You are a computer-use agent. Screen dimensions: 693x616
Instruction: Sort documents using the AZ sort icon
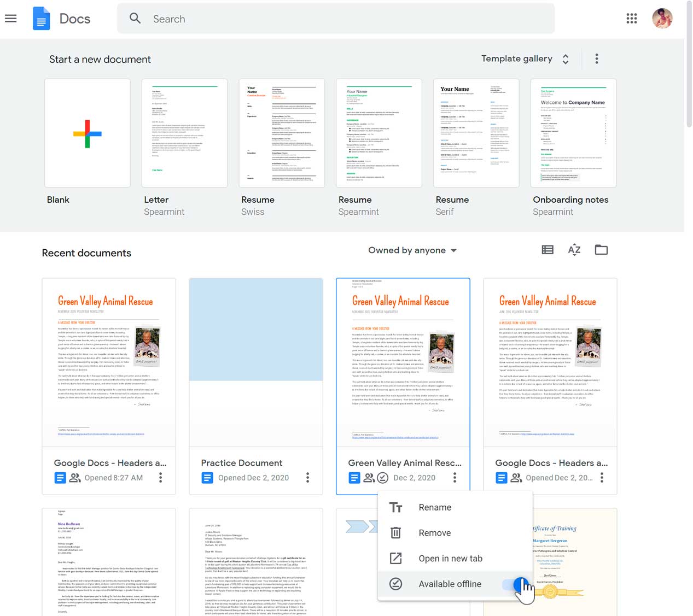coord(574,250)
